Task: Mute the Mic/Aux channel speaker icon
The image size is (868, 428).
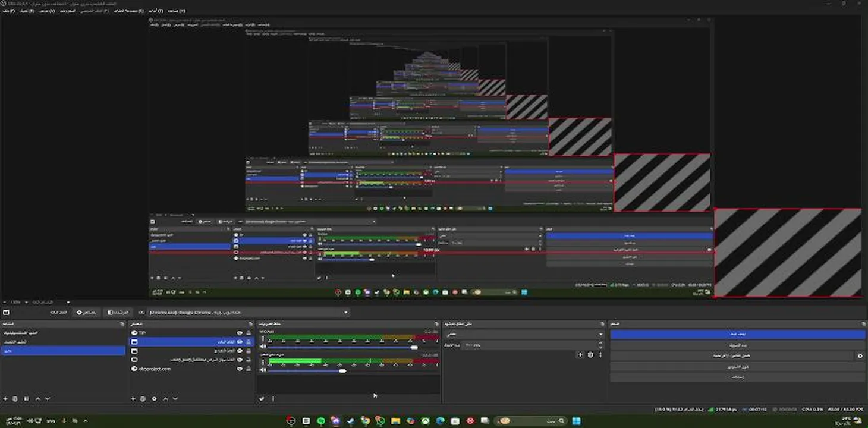Action: pyautogui.click(x=263, y=347)
